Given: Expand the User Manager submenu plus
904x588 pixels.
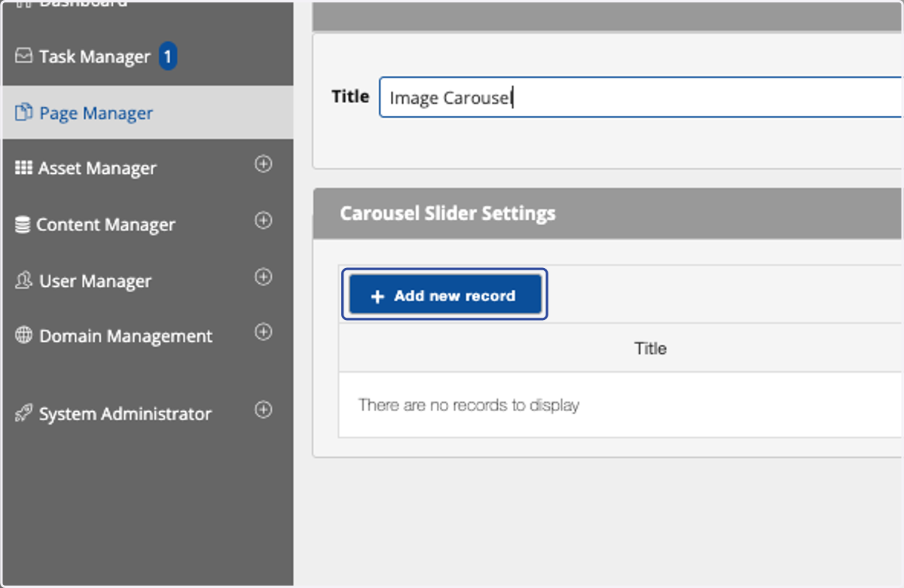Looking at the screenshot, I should click(263, 277).
